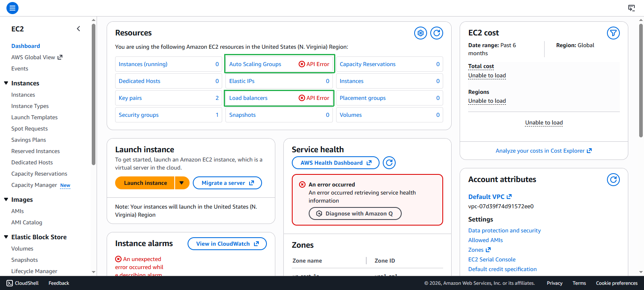Viewport: 644px width, 290px height.
Task: Collapse the Images section in the sidebar
Action: click(x=6, y=199)
